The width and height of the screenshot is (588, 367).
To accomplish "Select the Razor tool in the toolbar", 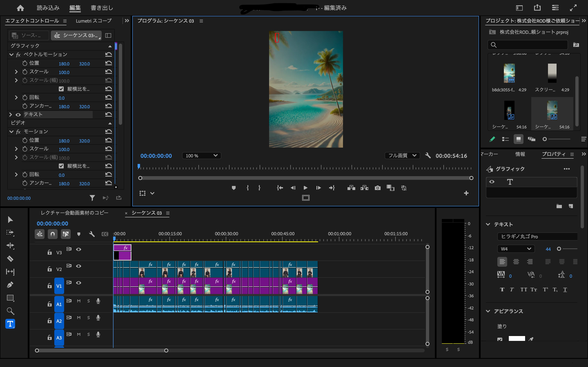I will 10,259.
